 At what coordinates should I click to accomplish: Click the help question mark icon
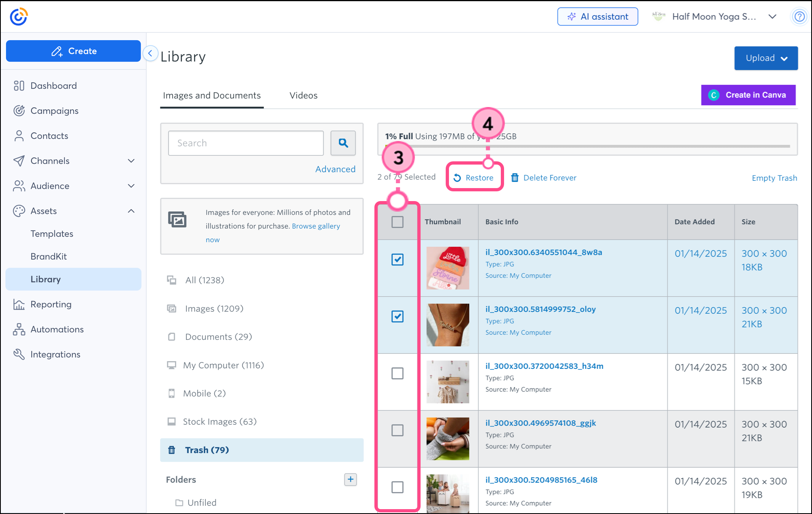[x=799, y=17]
